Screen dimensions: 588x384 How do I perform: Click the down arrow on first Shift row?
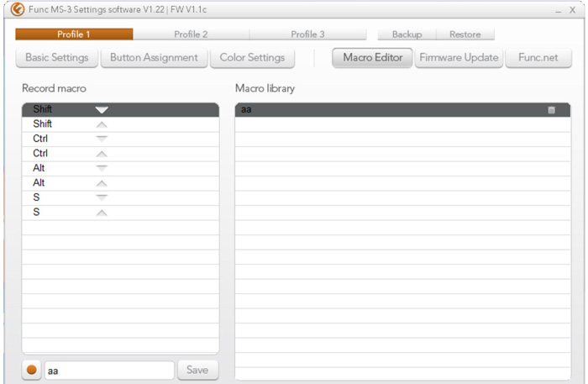click(x=102, y=110)
